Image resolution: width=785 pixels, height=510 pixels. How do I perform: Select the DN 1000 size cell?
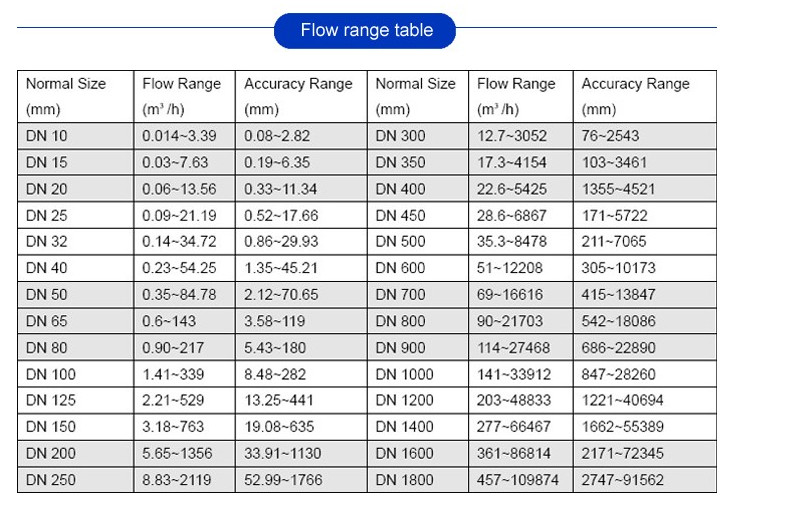coord(404,374)
